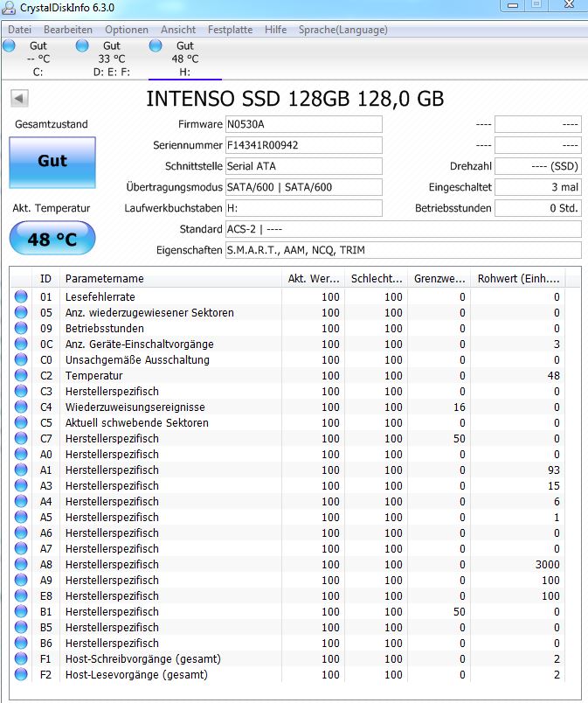Open the Hilfe menu
This screenshot has width=588, height=703.
coord(275,30)
